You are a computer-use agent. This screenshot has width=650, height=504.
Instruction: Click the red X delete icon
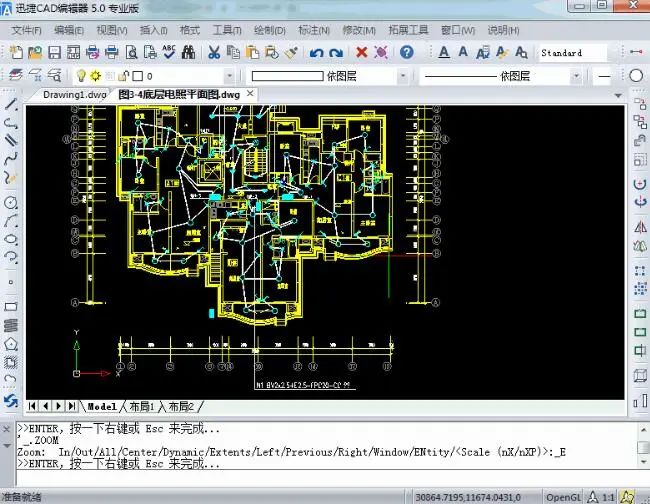(361, 52)
